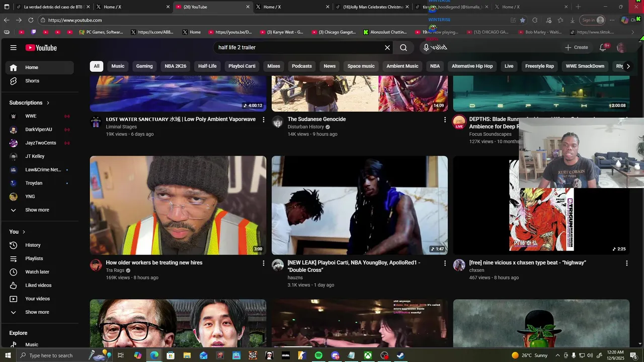
Task: Select the NBA 2K26 filter chip
Action: [176, 66]
